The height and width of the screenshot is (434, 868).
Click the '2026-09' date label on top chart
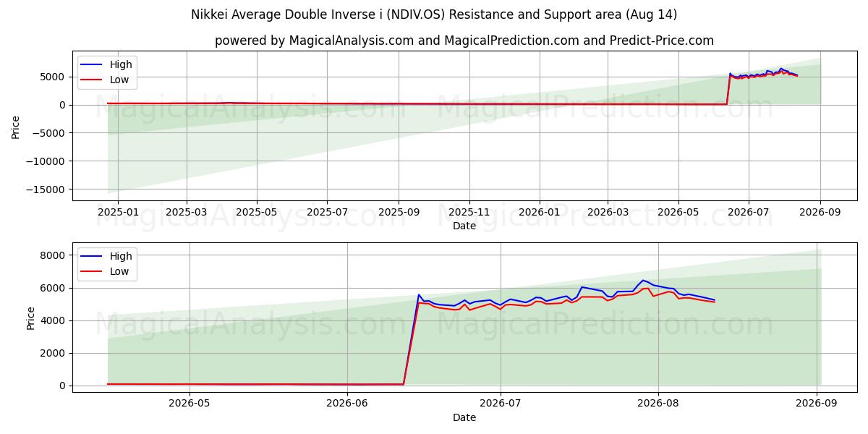coord(820,212)
